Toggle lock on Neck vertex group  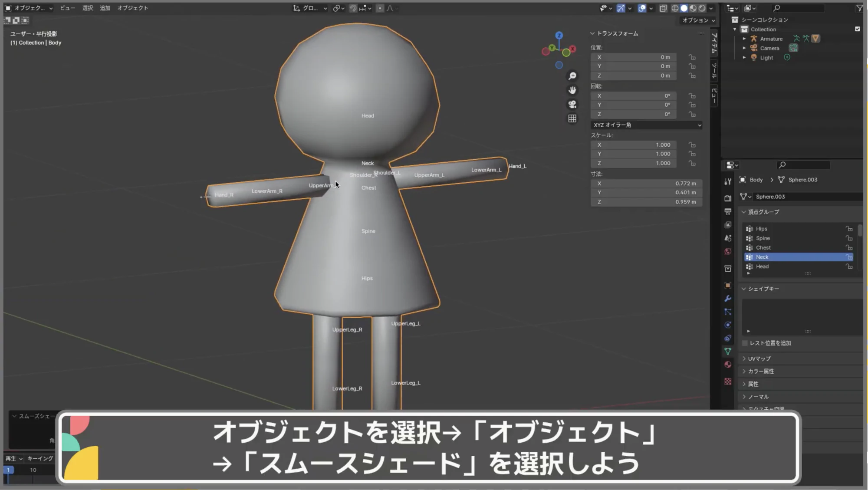click(x=849, y=257)
